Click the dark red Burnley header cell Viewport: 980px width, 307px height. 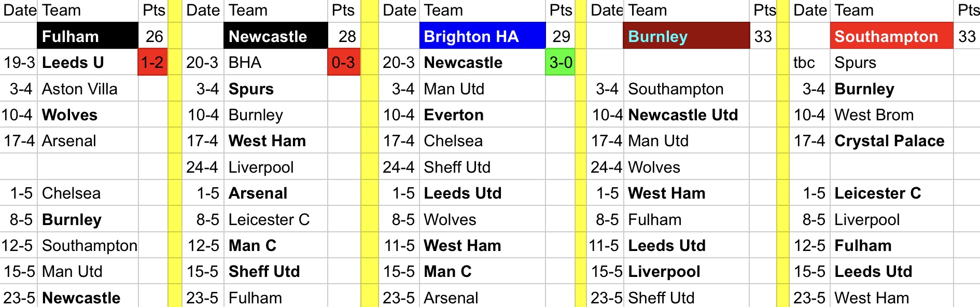tap(685, 36)
